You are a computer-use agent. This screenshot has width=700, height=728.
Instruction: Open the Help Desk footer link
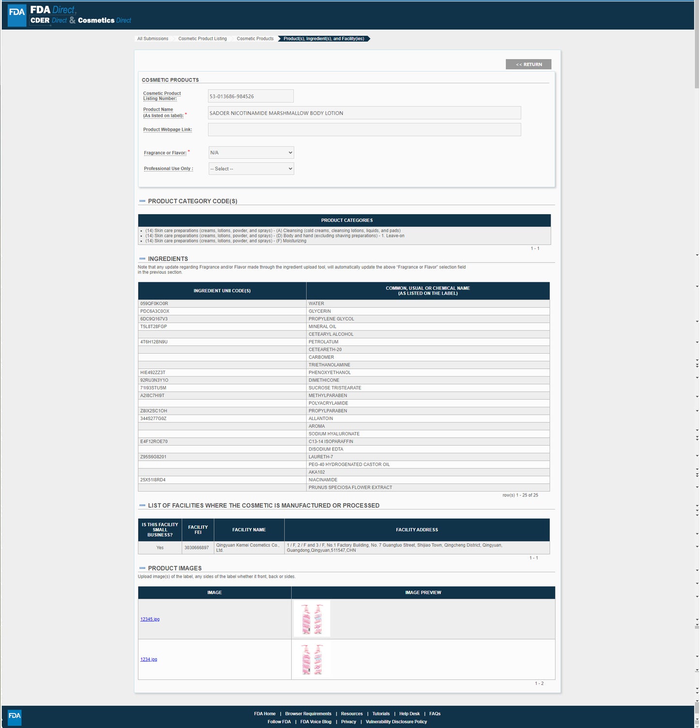coord(409,714)
